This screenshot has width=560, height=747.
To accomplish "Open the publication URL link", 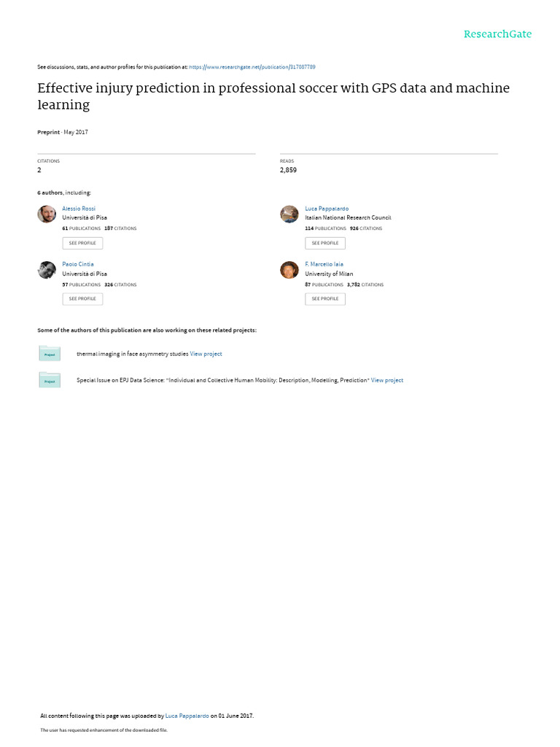I will [252, 66].
